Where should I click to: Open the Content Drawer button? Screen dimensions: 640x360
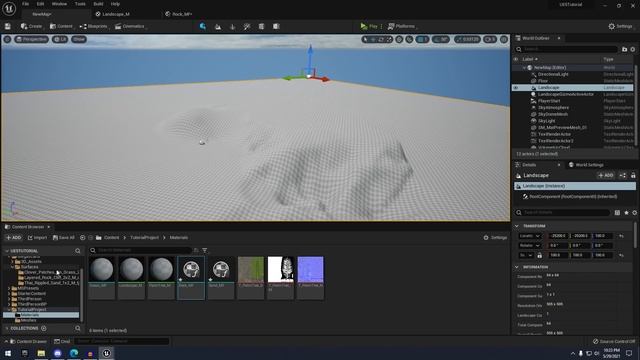pyautogui.click(x=28, y=341)
